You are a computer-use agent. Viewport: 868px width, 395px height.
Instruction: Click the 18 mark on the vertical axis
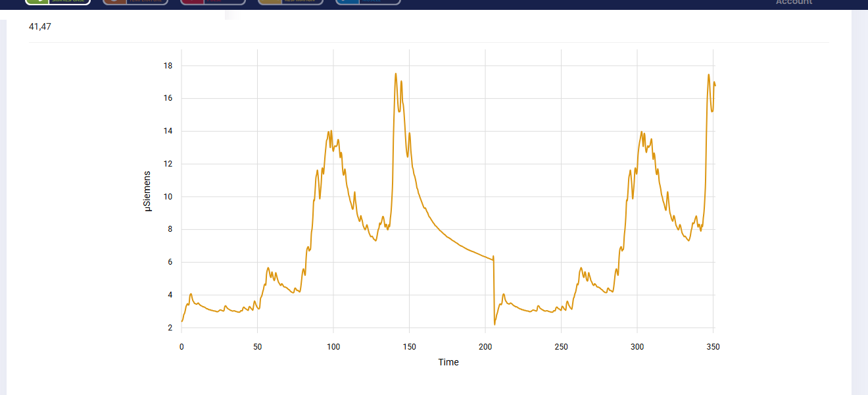(167, 66)
